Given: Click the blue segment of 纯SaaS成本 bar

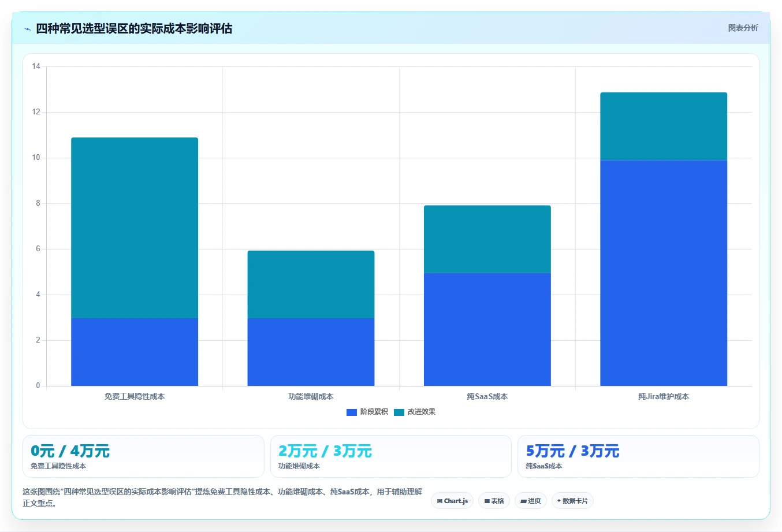Looking at the screenshot, I should point(487,329).
